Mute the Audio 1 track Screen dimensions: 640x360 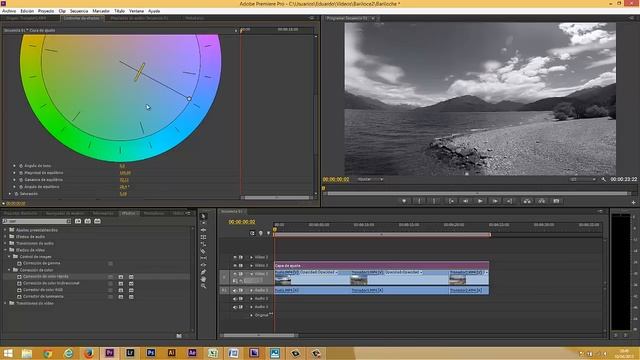point(235,290)
